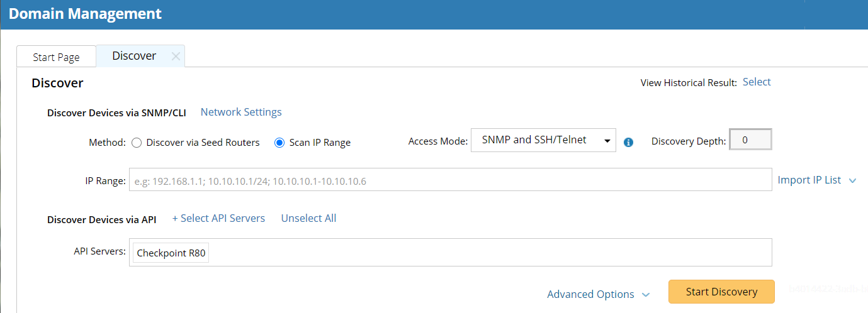Viewport: 868px width, 313px height.
Task: Click the Import IP List link text
Action: tap(809, 180)
